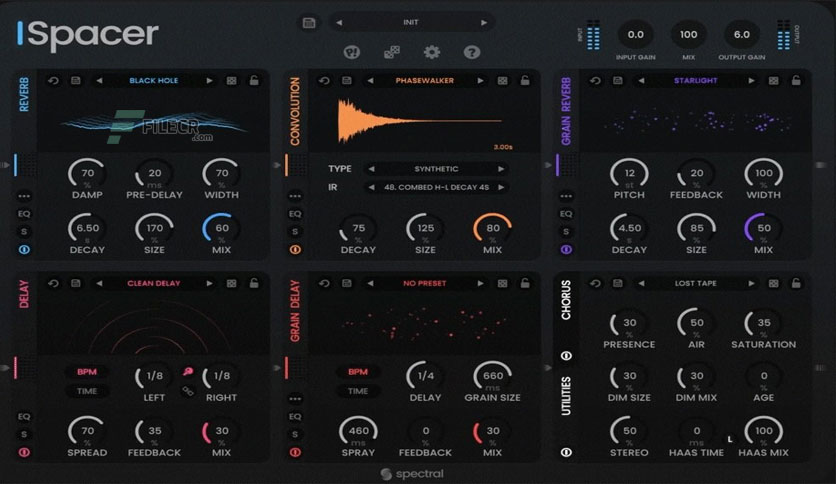The height and width of the screenshot is (484, 836).
Task: Toggle the Convolution power button
Action: pos(295,249)
